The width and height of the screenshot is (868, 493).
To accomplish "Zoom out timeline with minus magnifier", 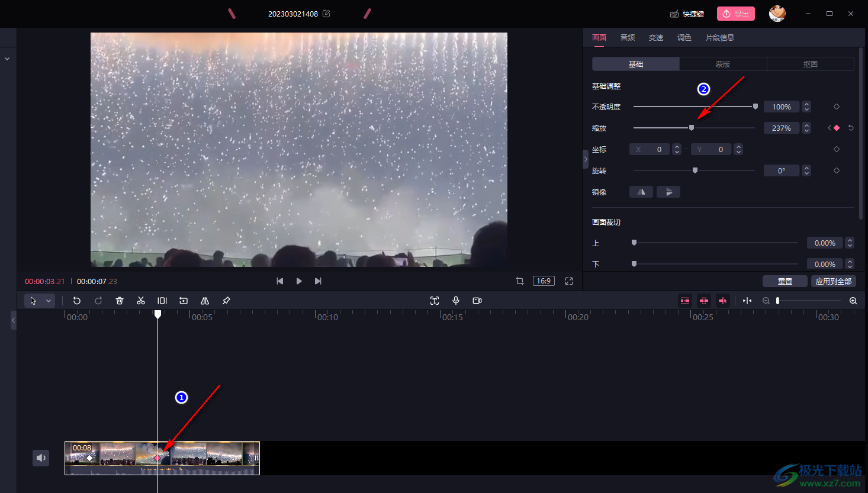I will [766, 301].
